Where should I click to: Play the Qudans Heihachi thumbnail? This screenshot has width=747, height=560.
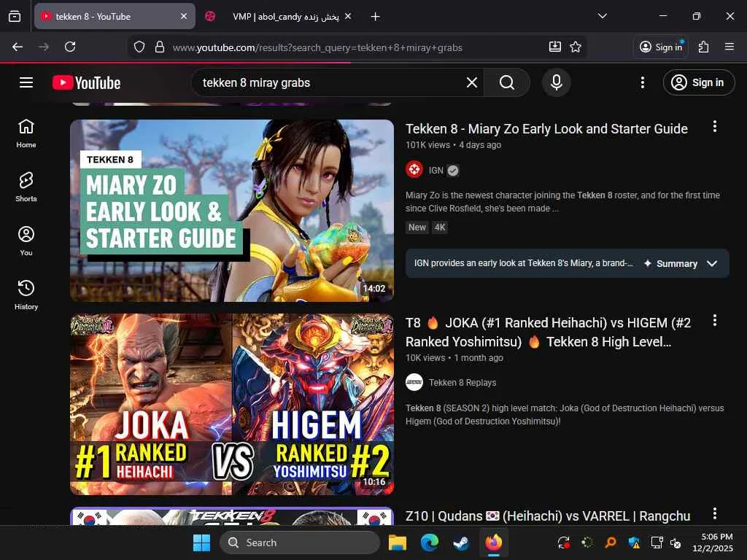(232, 516)
